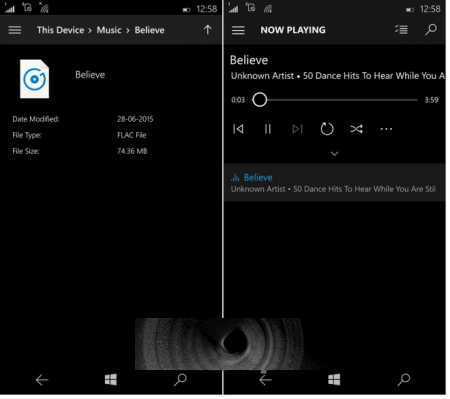Open the hamburger menu in file explorer
Viewport: 450px width, 399px height.
coord(15,30)
